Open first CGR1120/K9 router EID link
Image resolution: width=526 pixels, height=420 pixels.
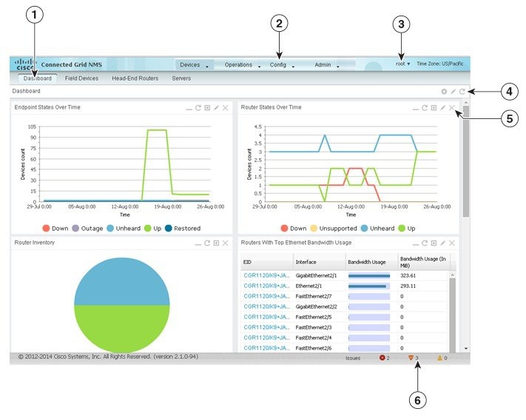(266, 276)
